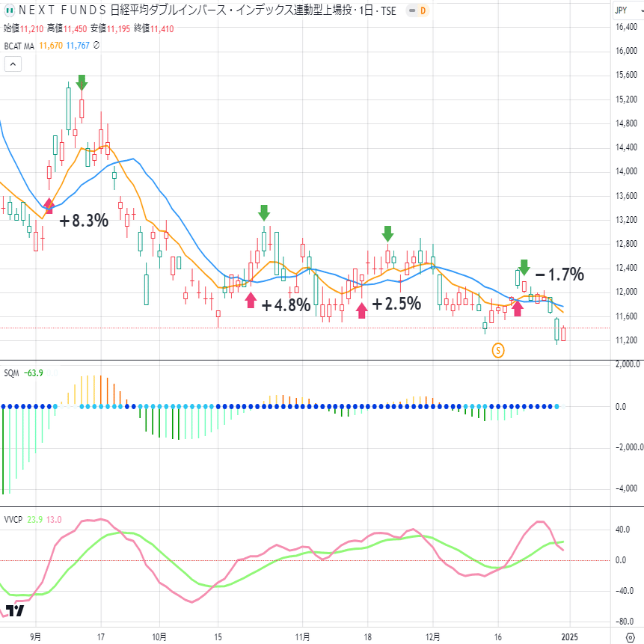644x644 pixels.
Task: Click the 15,200 price axis label
Action: (626, 99)
